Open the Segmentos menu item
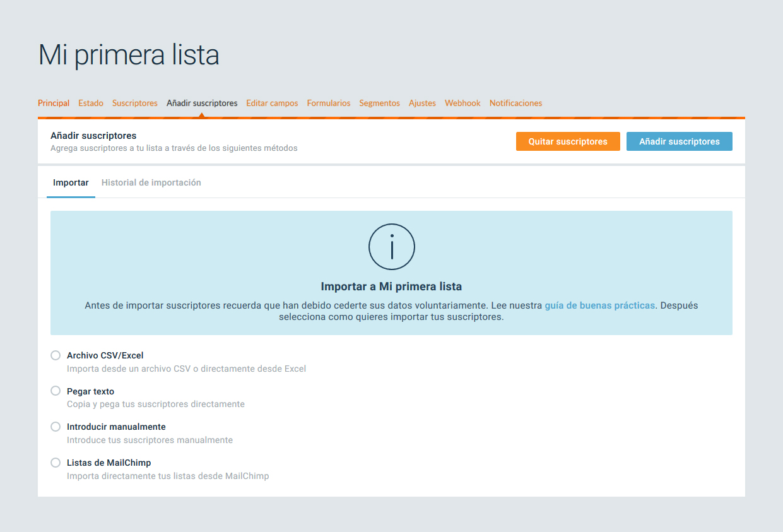Viewport: 783px width, 532px height. (379, 103)
